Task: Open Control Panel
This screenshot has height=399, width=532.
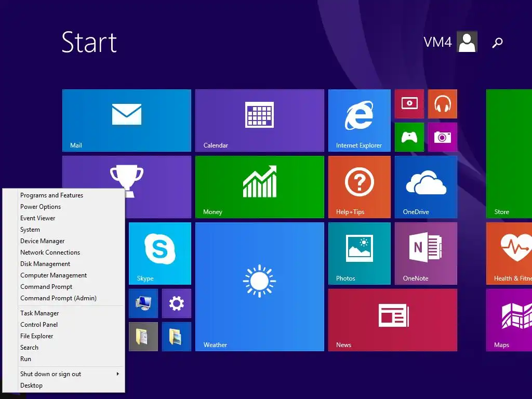Action: pyautogui.click(x=64, y=325)
